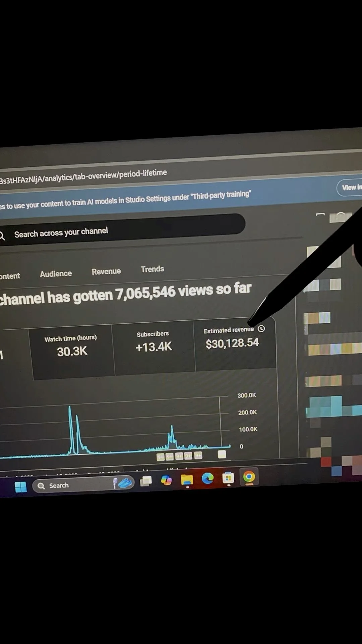
Task: Click the 100.0K axis label
Action: click(x=248, y=429)
